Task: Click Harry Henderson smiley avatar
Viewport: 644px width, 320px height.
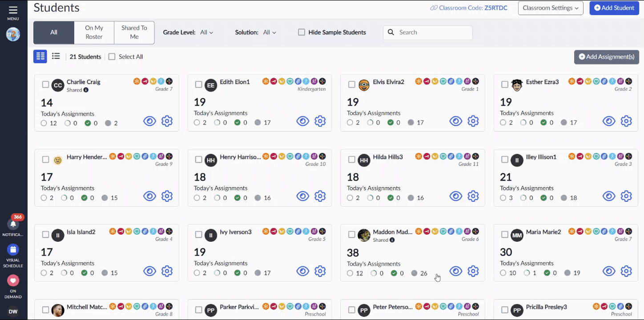Action: tap(58, 160)
